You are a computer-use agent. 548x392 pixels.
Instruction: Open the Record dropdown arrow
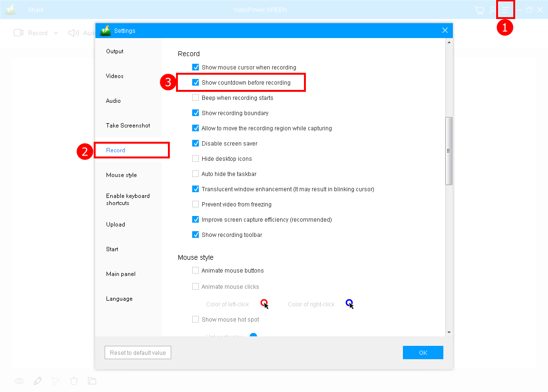[56, 33]
